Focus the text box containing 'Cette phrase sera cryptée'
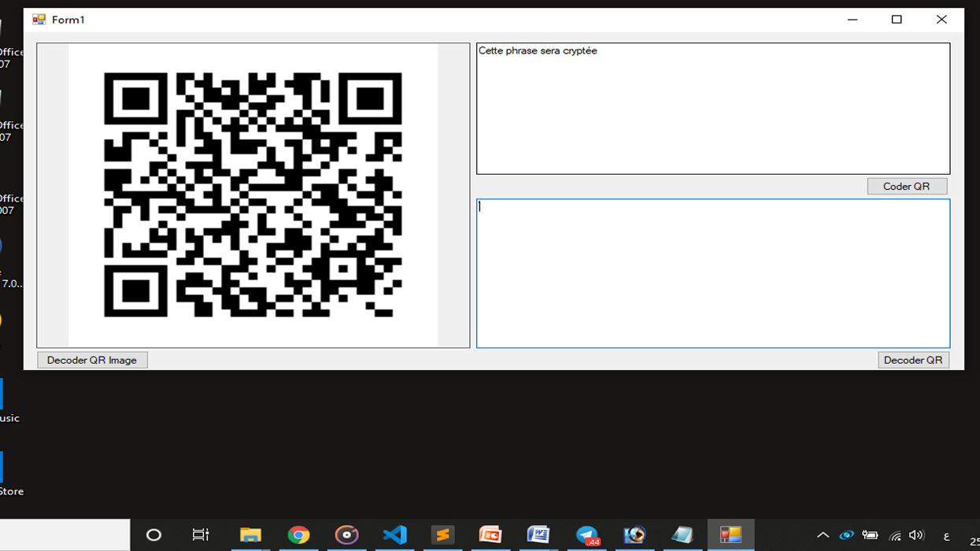 (713, 109)
